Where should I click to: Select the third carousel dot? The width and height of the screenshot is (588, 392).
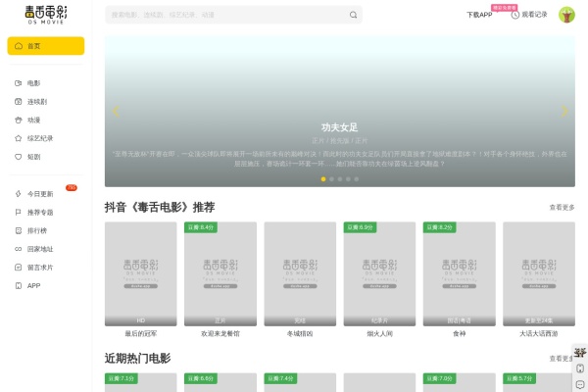(x=340, y=179)
